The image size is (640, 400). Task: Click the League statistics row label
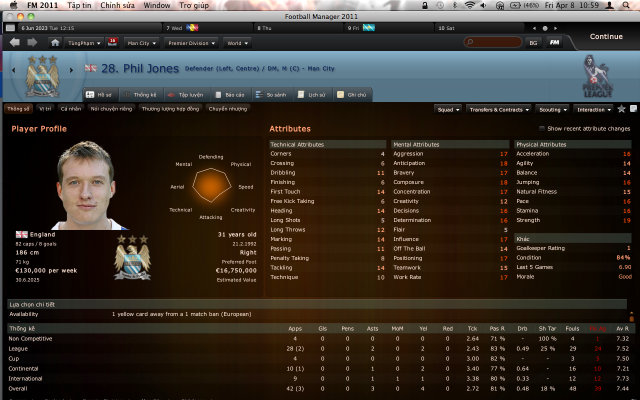(x=18, y=349)
